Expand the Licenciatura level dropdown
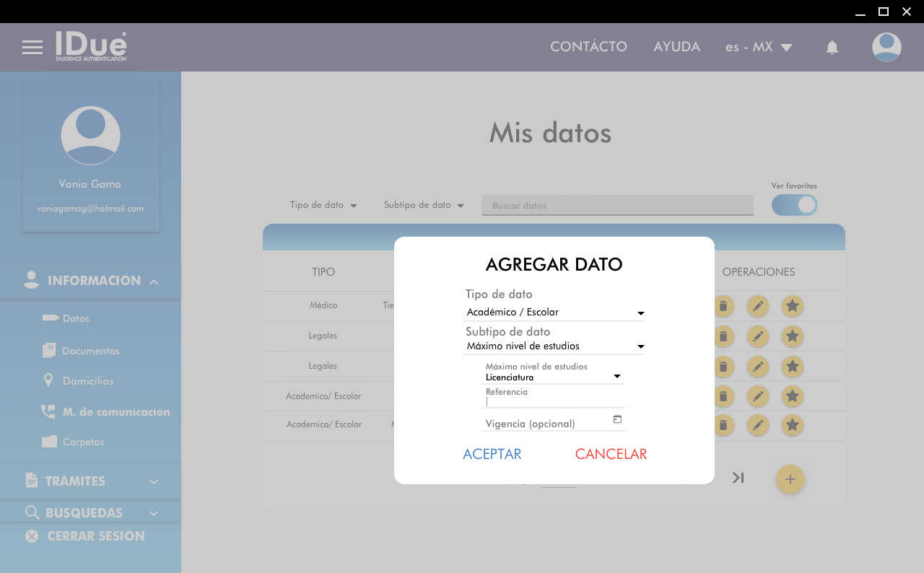The image size is (924, 573). (x=553, y=377)
